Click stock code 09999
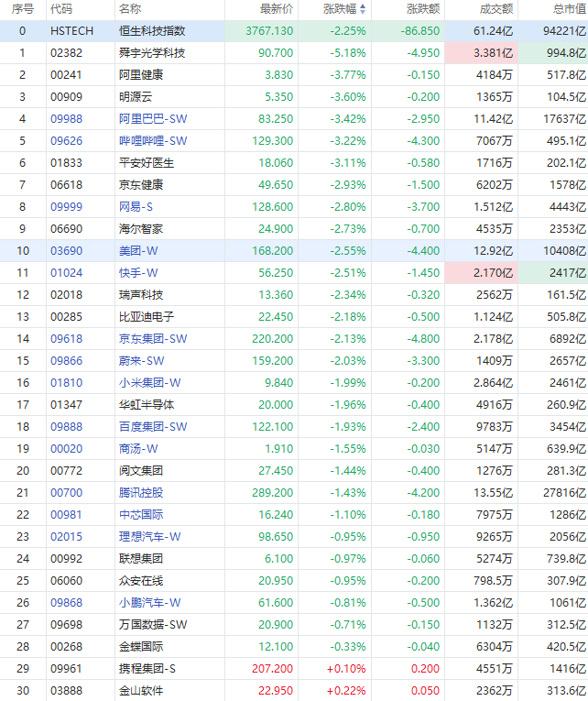The height and width of the screenshot is (701, 588). 67,207
